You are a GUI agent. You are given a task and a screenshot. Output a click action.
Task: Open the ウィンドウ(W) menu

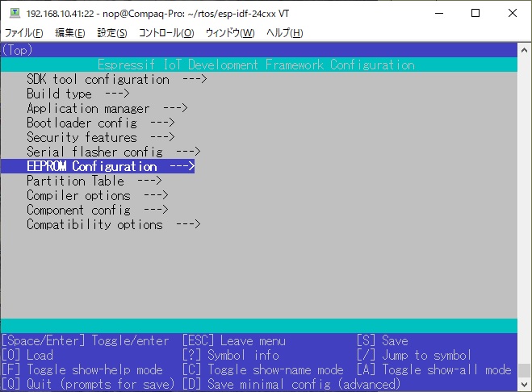coord(230,33)
